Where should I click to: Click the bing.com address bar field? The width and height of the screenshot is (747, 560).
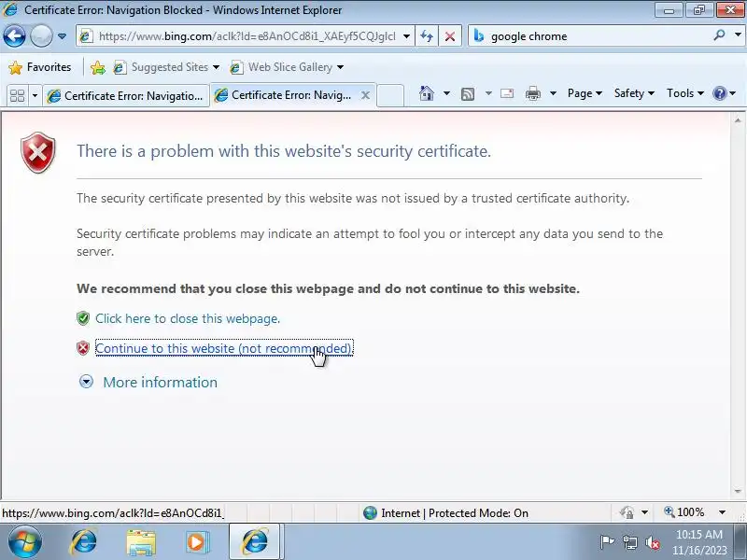[246, 36]
